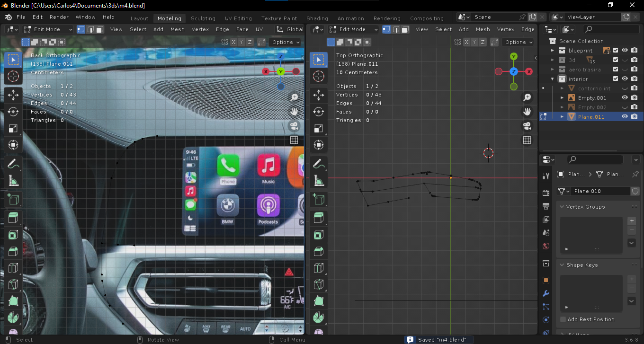Open the Render menu
644x344 pixels.
tap(59, 17)
